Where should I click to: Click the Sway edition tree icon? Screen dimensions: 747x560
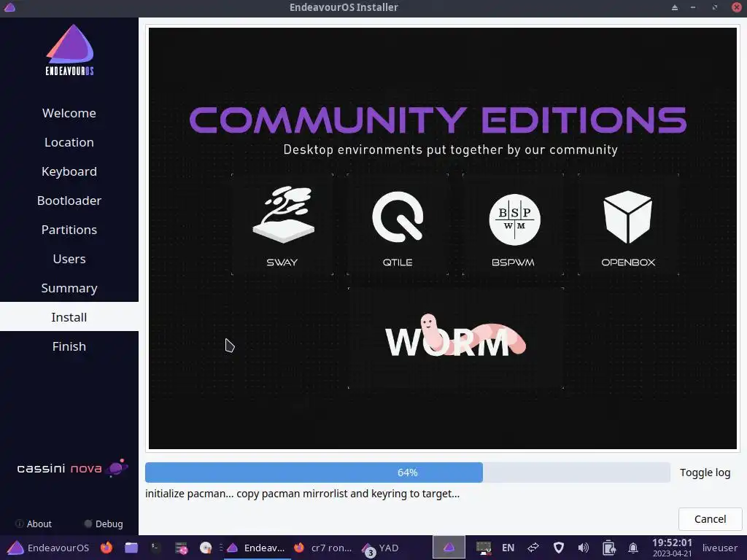pyautogui.click(x=284, y=214)
